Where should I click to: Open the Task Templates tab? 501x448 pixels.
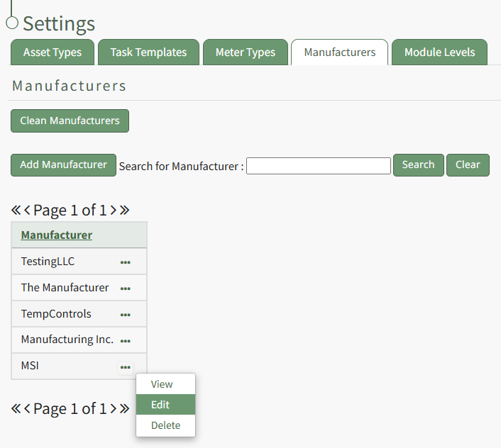pyautogui.click(x=148, y=52)
